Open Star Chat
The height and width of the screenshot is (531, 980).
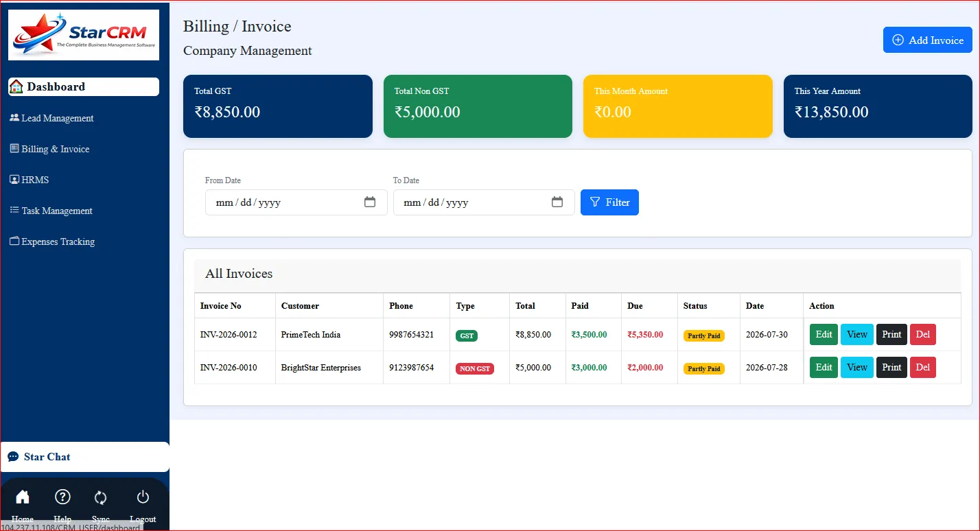tap(84, 457)
